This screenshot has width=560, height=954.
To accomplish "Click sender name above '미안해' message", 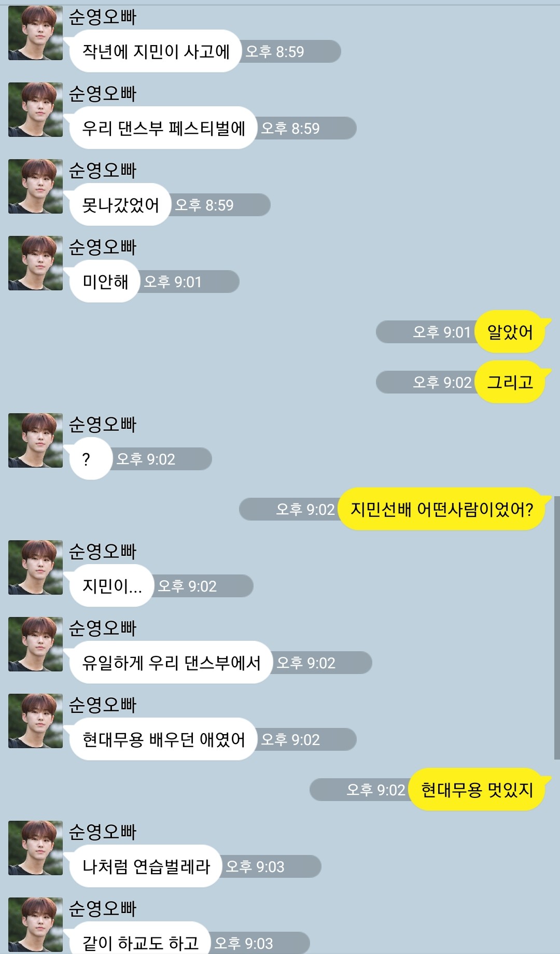I will click(x=103, y=247).
